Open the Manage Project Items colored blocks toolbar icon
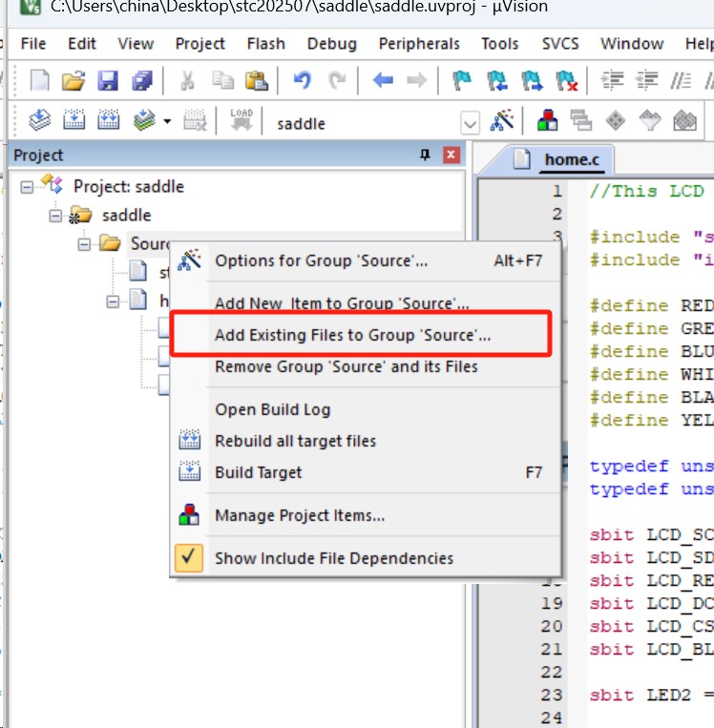The image size is (714, 728). tap(547, 120)
